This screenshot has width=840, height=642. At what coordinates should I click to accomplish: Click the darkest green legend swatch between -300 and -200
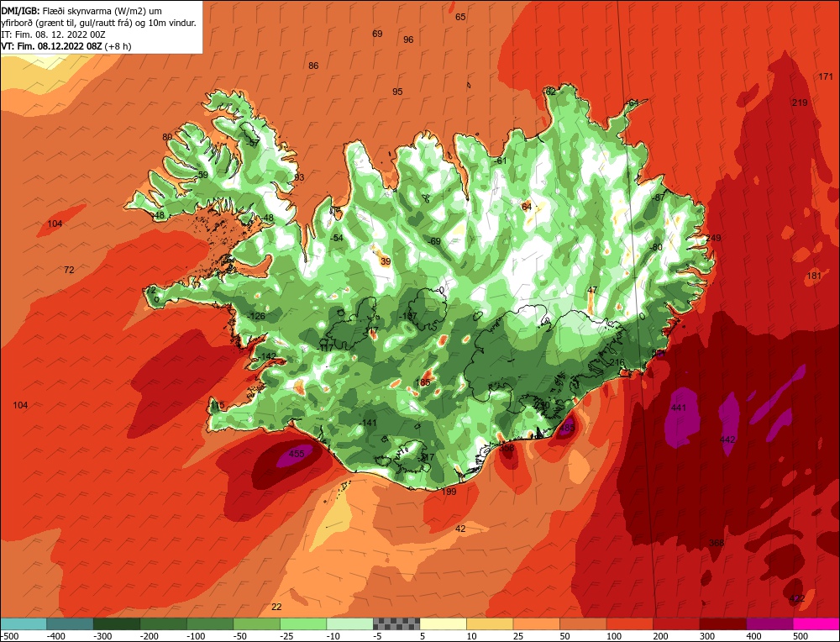[117, 624]
